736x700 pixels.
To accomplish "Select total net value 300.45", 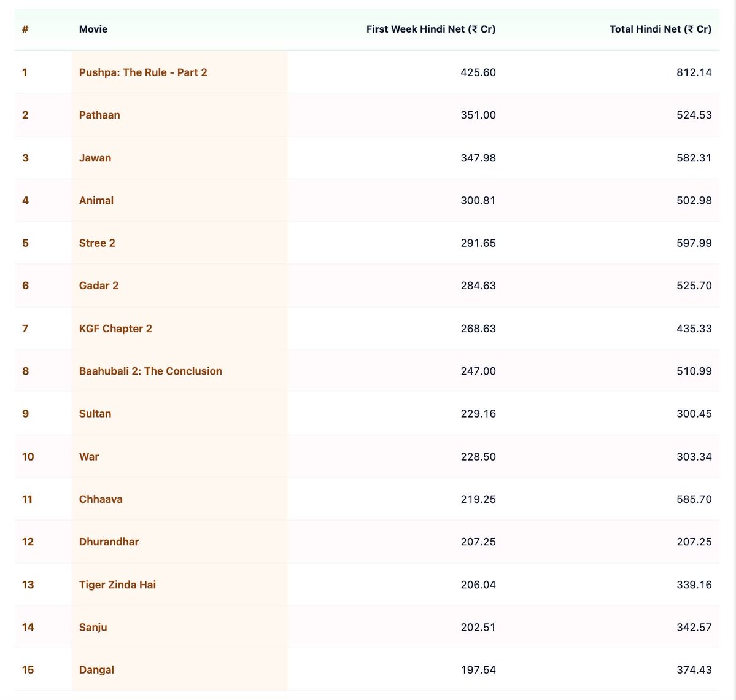I will click(x=694, y=414).
